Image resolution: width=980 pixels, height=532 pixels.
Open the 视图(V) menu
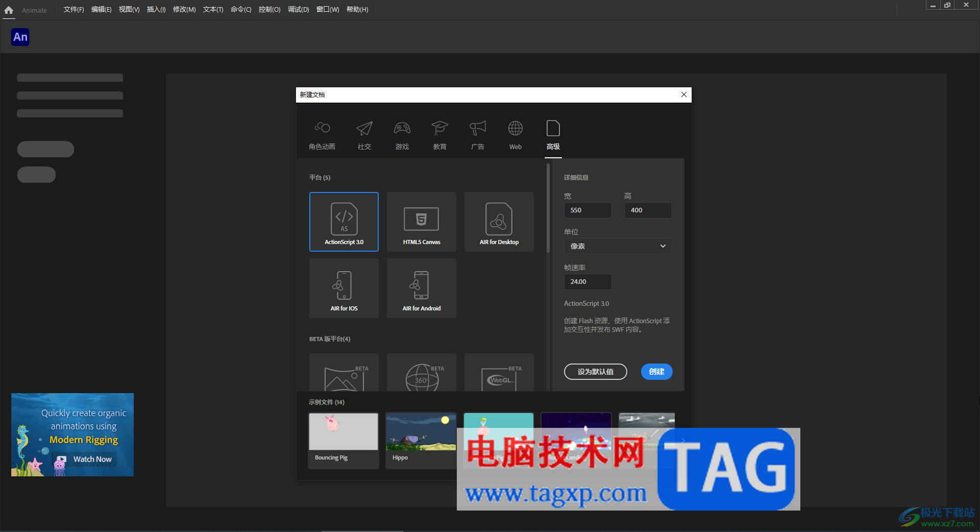click(129, 10)
